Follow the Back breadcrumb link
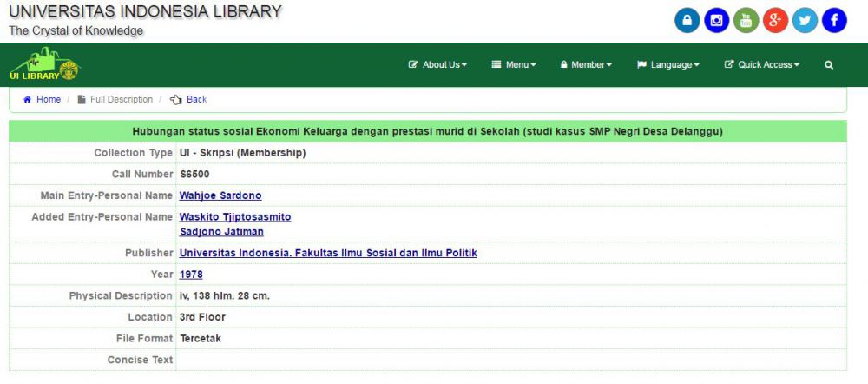The image size is (868, 384). 196,100
